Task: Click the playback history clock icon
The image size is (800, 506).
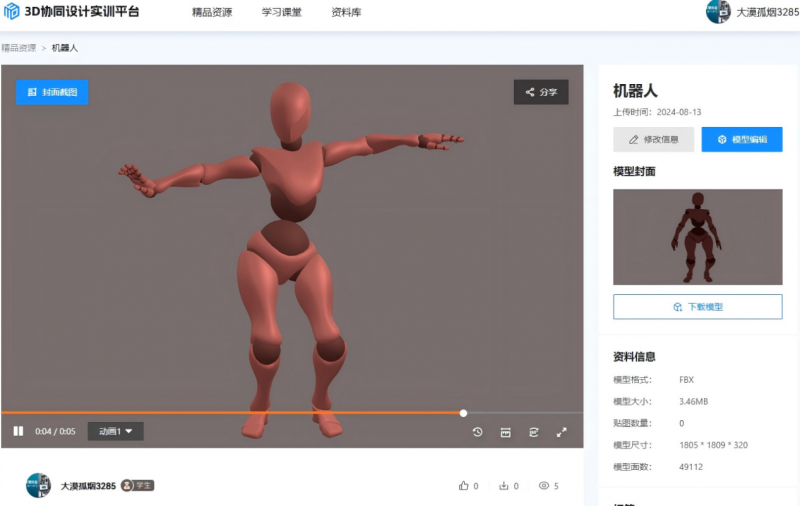Action: tap(478, 432)
